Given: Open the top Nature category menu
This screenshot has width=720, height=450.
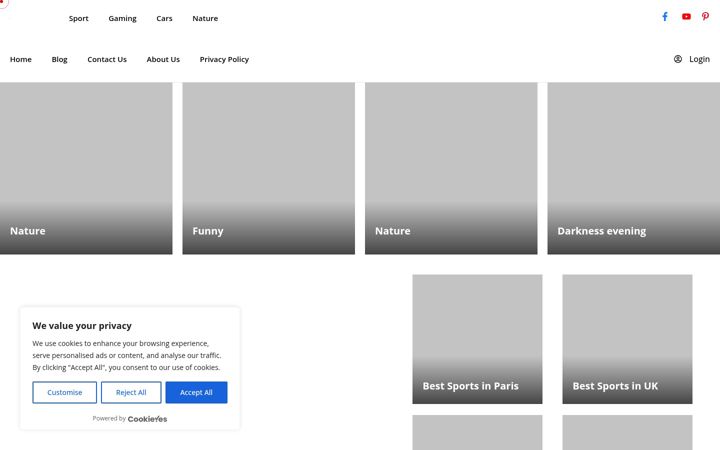Looking at the screenshot, I should [x=205, y=18].
